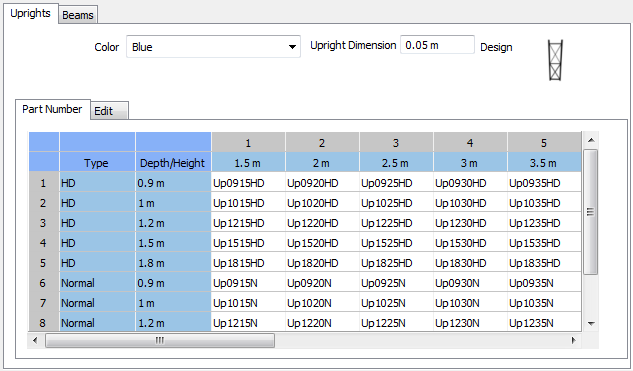Select cell Up1025HD

tap(396, 202)
